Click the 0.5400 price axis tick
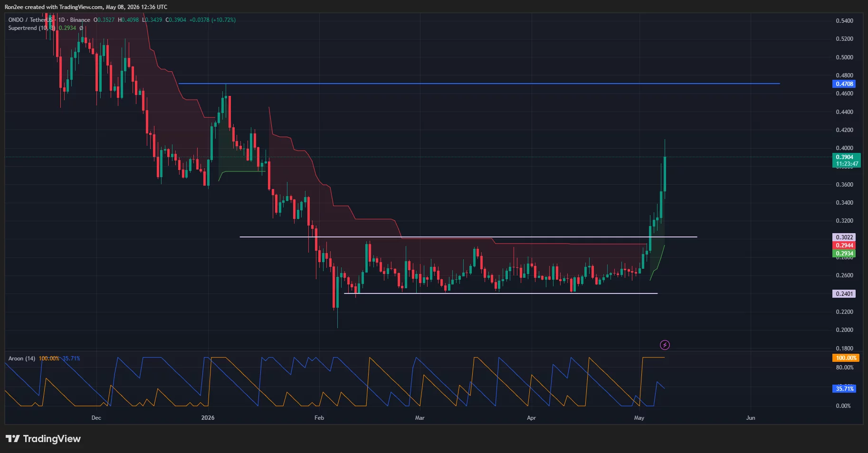868x453 pixels. (844, 21)
